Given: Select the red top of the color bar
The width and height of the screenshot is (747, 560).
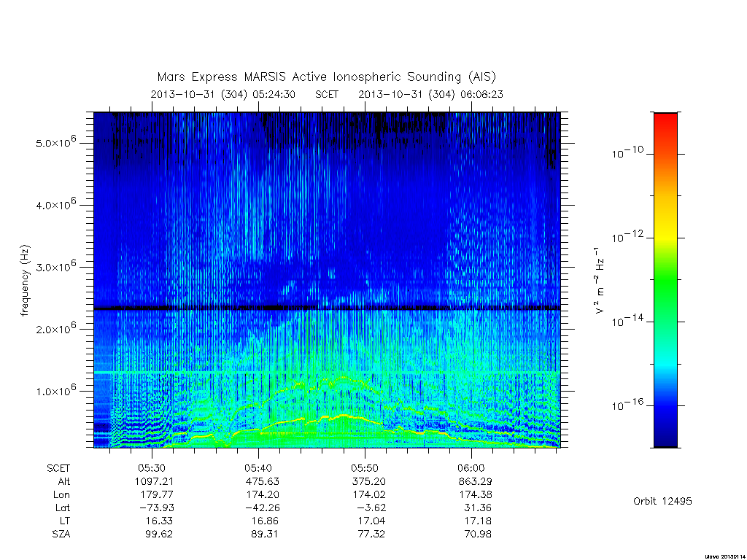Looking at the screenshot, I should pyautogui.click(x=665, y=122).
